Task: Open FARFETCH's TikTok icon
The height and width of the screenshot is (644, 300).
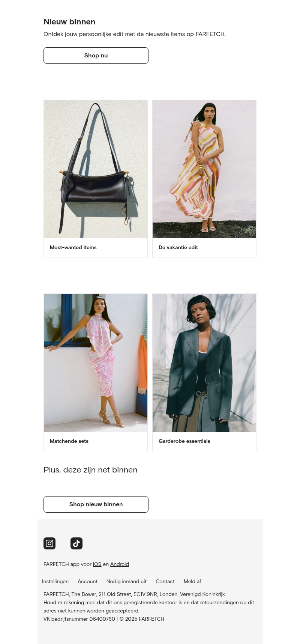Action: (x=76, y=543)
